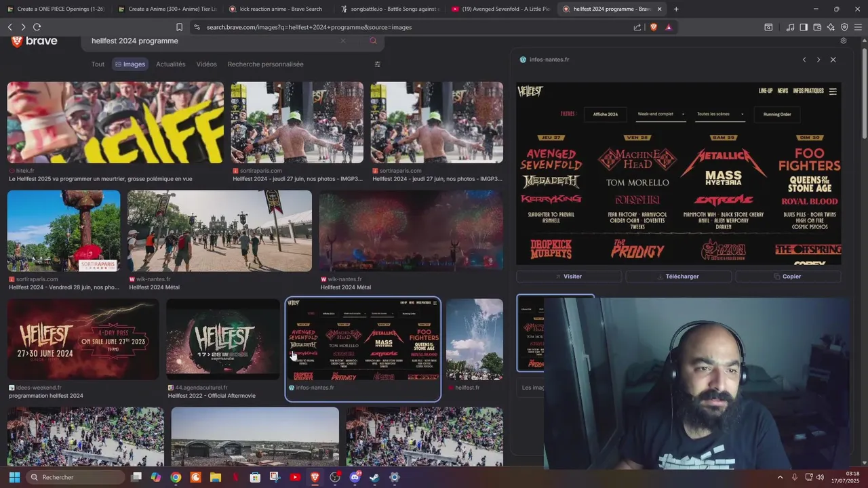
Task: Select the Tout search category
Action: 98,64
